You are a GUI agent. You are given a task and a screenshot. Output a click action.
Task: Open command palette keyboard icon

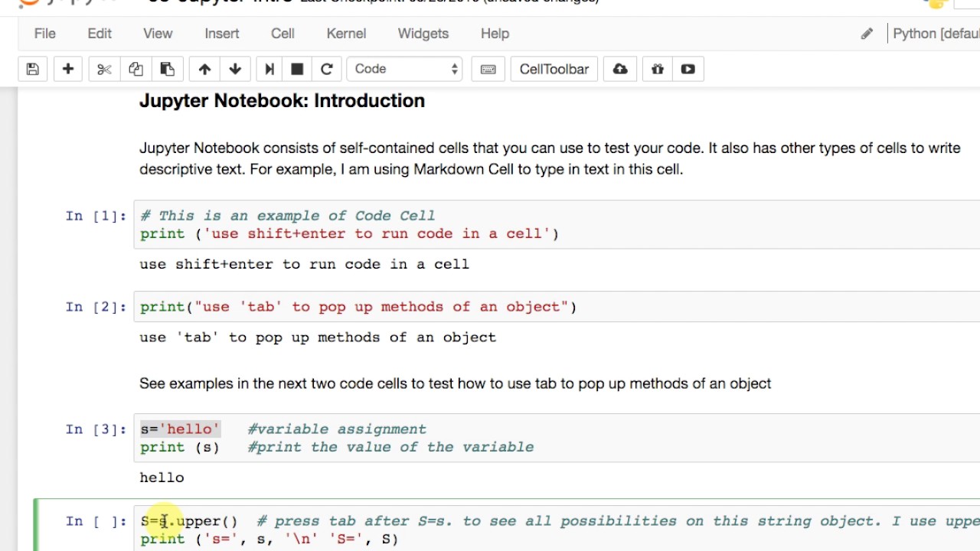[x=488, y=69]
